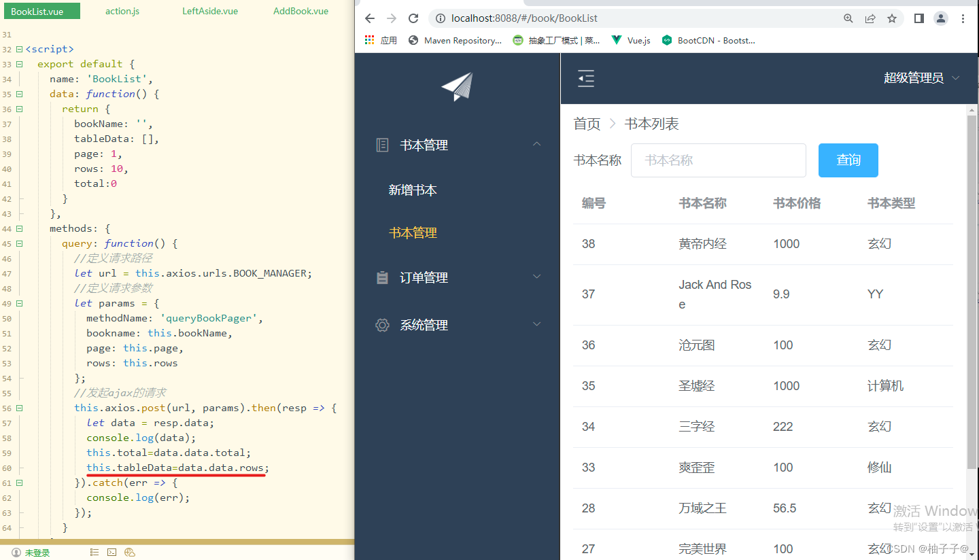Viewport: 979px width, 560px height.
Task: Open the browser zoom magnifier icon
Action: click(848, 18)
